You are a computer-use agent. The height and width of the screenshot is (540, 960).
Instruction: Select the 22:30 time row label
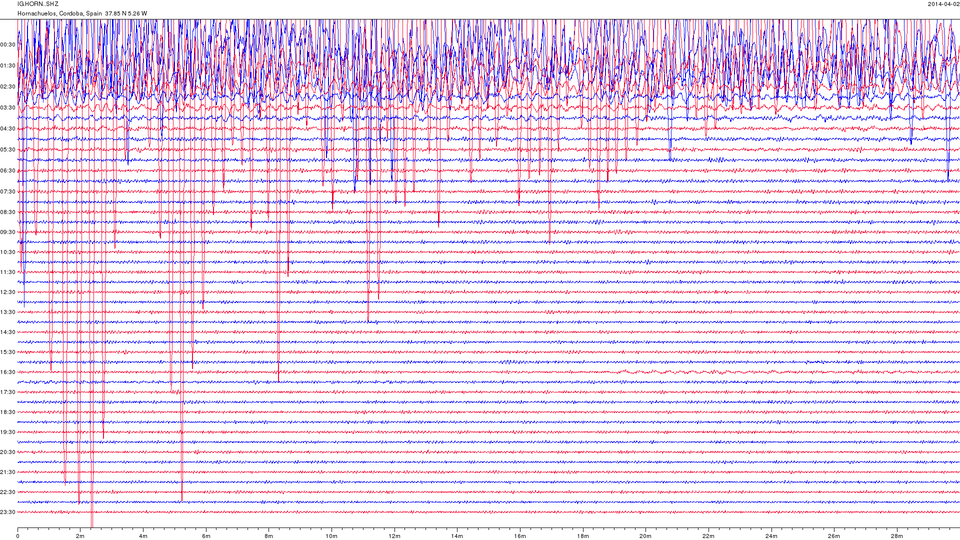coord(8,492)
